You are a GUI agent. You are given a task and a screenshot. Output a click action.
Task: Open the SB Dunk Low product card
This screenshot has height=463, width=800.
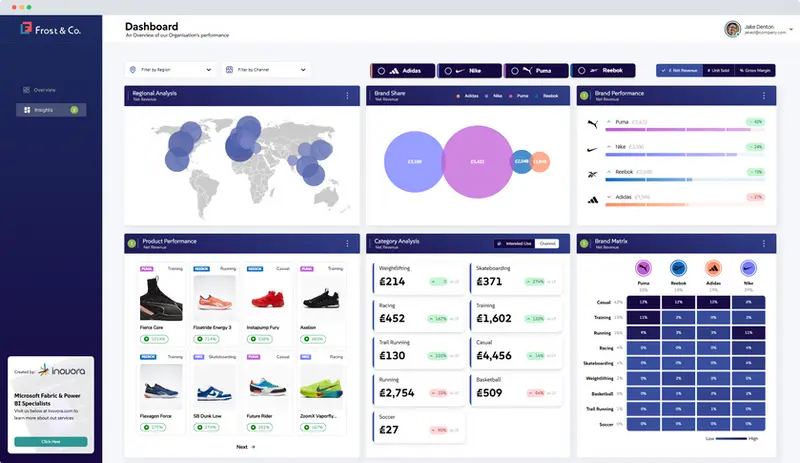click(x=215, y=393)
